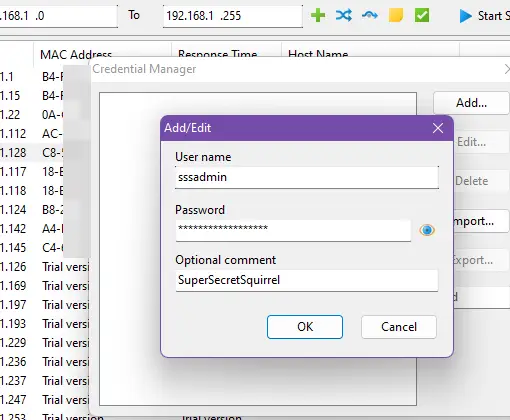Reveal password with the eye icon

coord(427,230)
